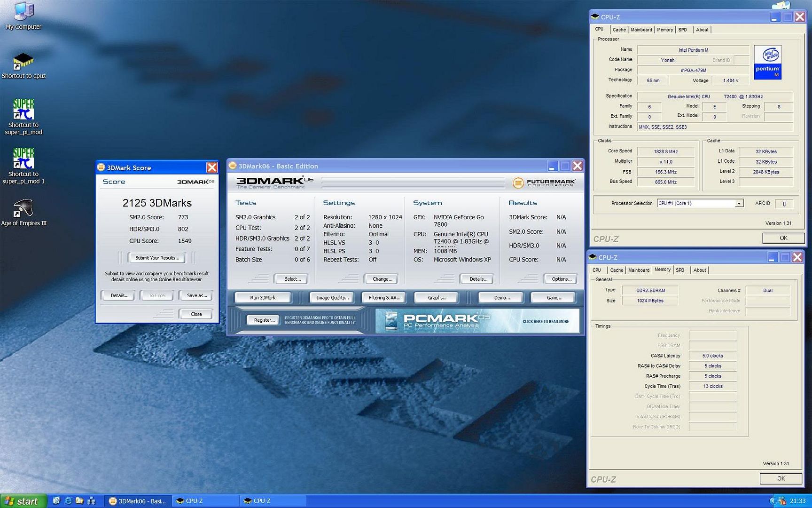Click the CAS# Latency 5.0 clocks value

pos(712,356)
